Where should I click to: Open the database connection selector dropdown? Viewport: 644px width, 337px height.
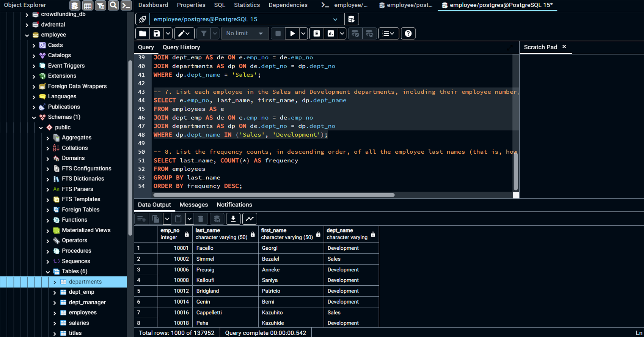[x=335, y=19]
